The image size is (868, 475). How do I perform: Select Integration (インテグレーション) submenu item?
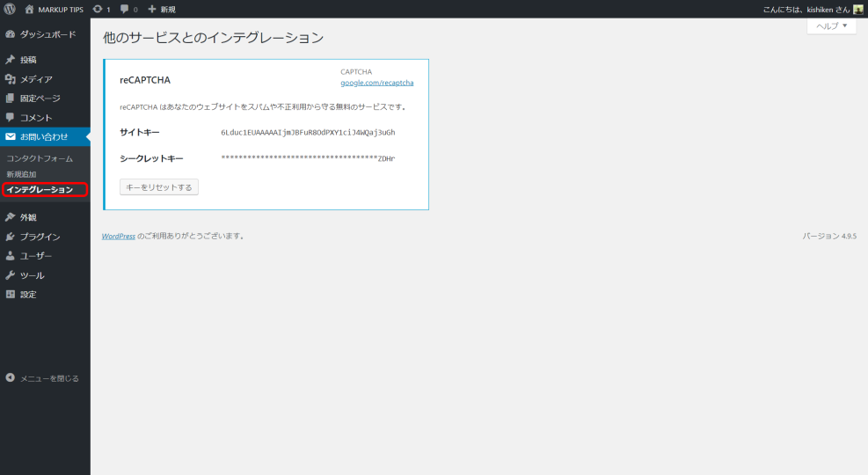(x=40, y=190)
